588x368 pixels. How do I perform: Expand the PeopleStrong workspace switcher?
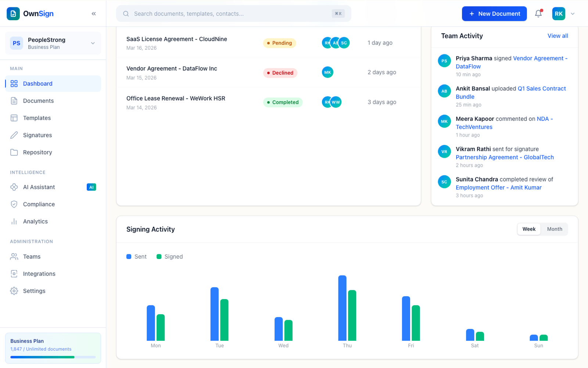(53, 43)
